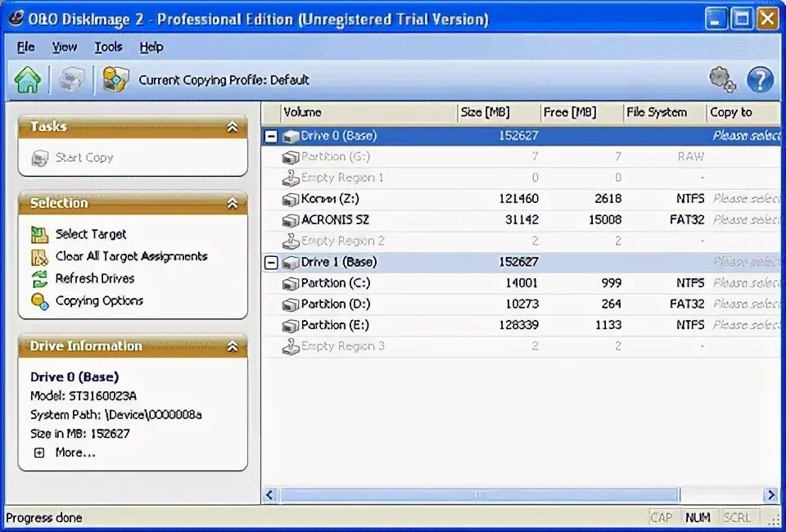Click the Copying Options link
Image resolution: width=786 pixels, height=532 pixels.
coord(99,300)
